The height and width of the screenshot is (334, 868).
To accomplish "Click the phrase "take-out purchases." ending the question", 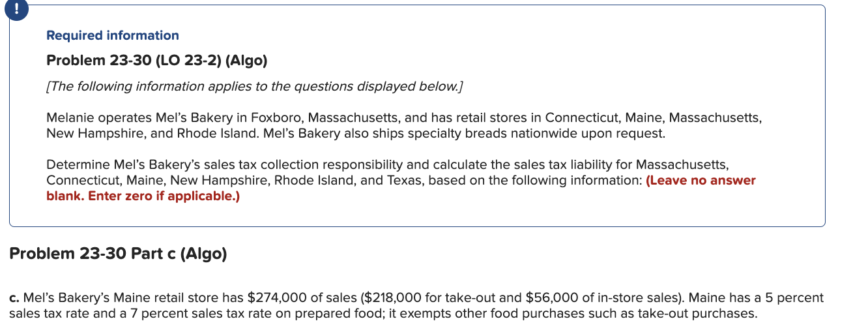I will click(702, 314).
